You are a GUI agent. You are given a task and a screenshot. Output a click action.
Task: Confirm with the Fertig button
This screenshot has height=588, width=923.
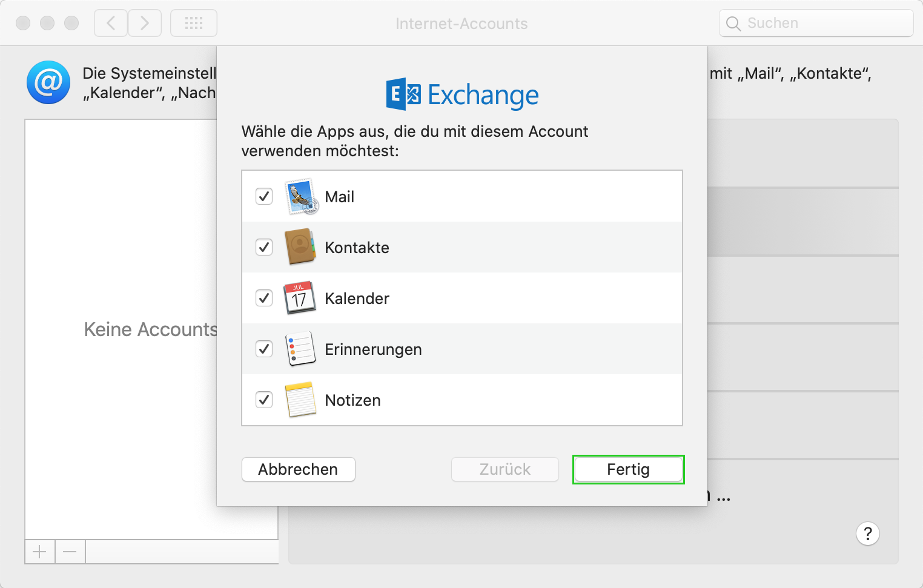tap(629, 469)
